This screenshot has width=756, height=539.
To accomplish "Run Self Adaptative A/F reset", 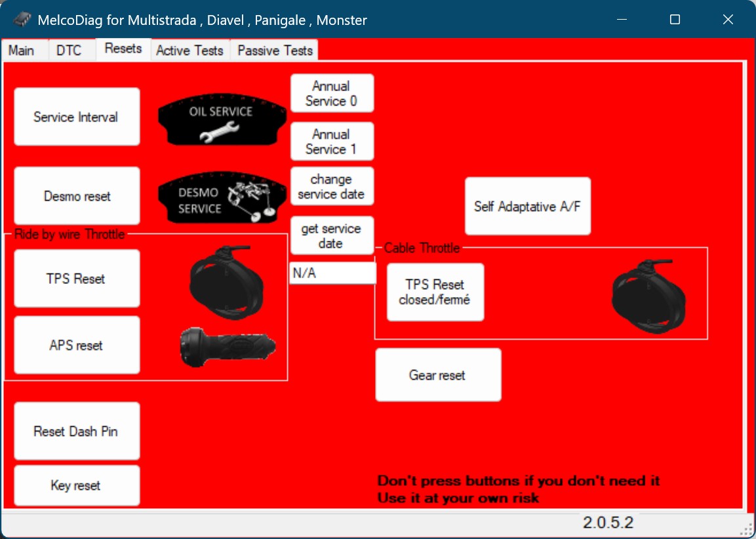I will (x=527, y=207).
